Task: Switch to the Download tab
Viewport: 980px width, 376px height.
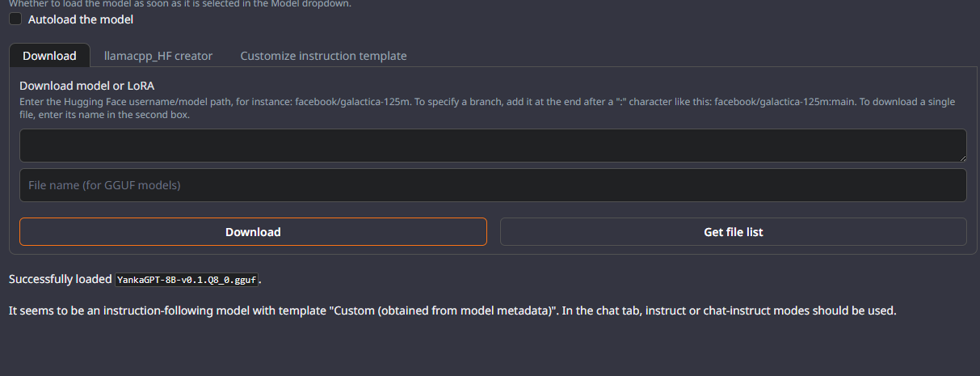Action: point(49,56)
